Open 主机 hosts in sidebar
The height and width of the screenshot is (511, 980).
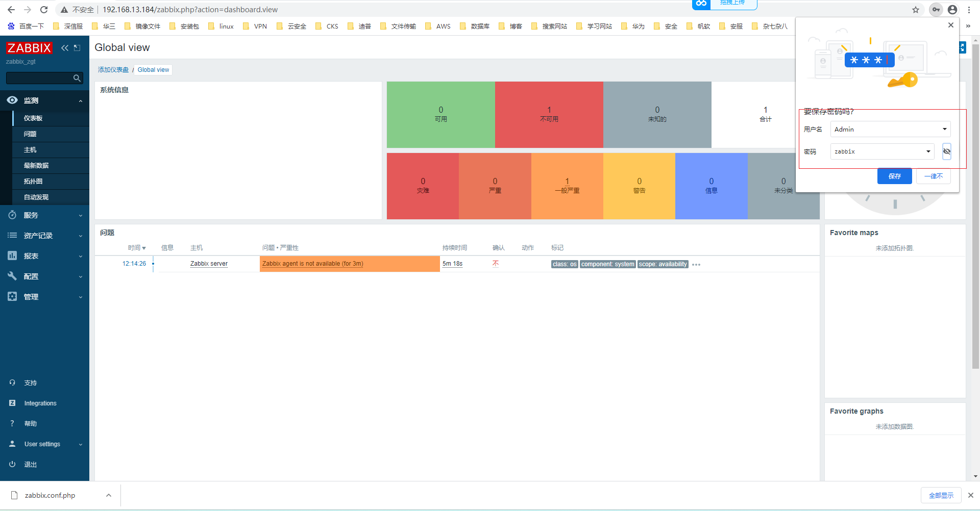tap(51, 150)
